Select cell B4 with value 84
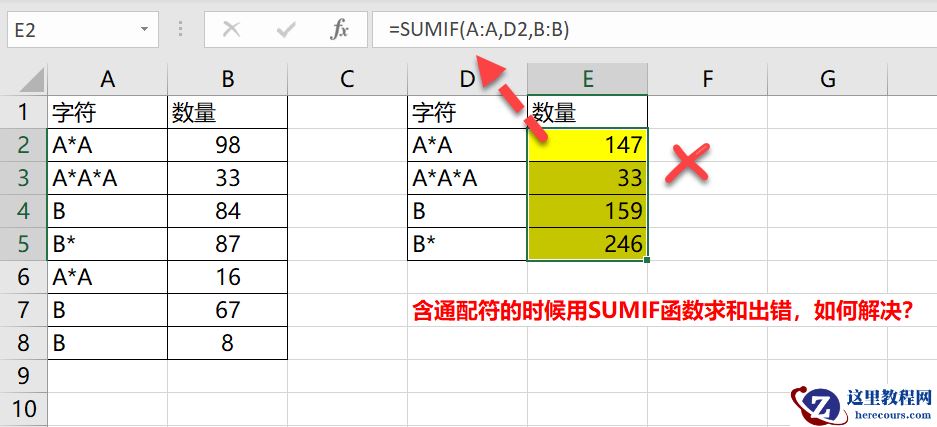 pos(228,210)
